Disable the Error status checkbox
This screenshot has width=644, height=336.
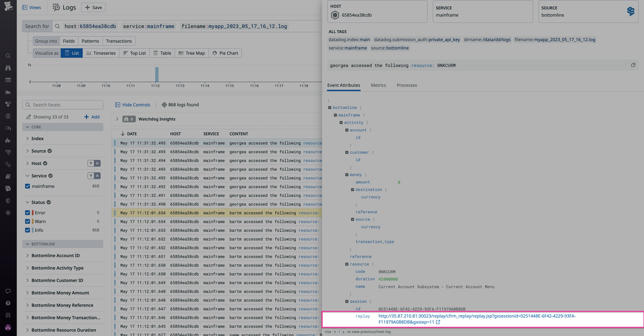(28, 212)
